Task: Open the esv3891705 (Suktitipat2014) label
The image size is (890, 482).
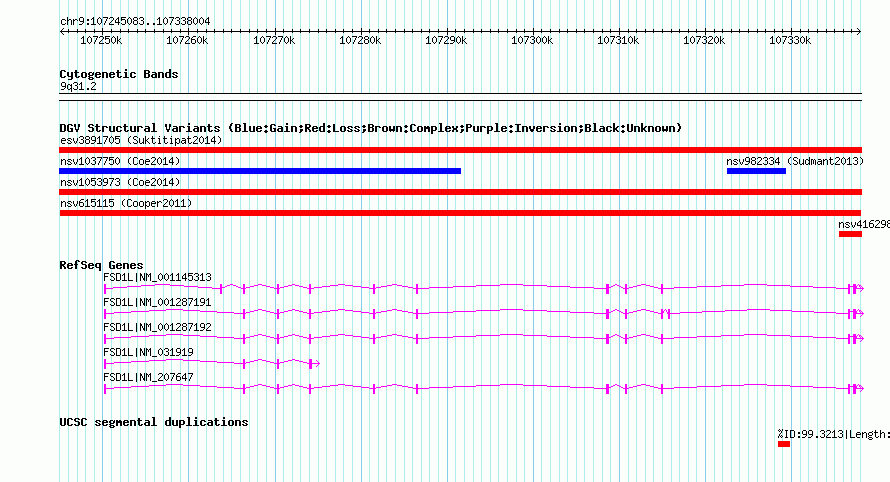Action: pos(141,140)
